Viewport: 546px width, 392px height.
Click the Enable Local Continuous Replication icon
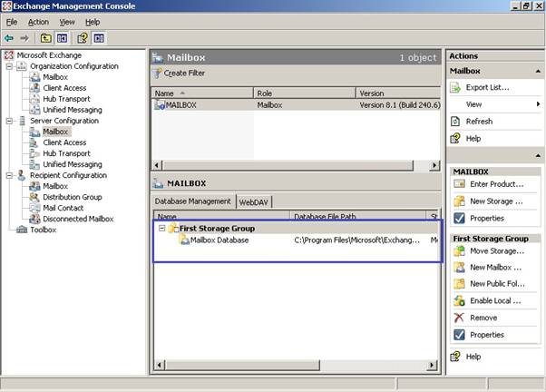click(x=459, y=300)
